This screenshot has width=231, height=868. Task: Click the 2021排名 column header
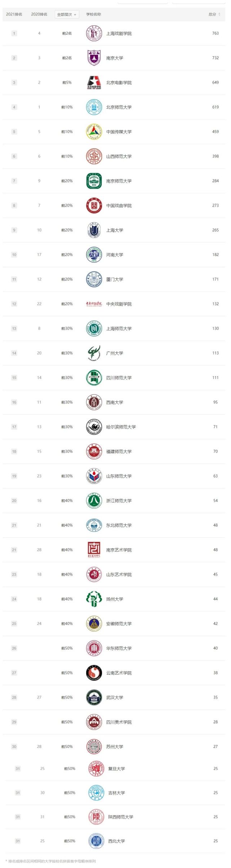[14, 14]
